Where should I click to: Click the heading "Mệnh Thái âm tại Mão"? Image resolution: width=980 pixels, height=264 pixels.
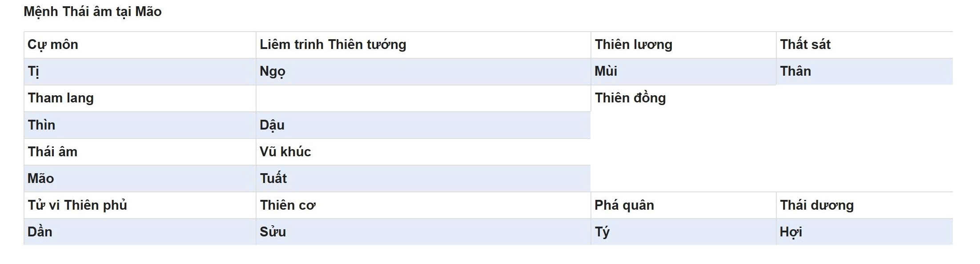pos(92,12)
